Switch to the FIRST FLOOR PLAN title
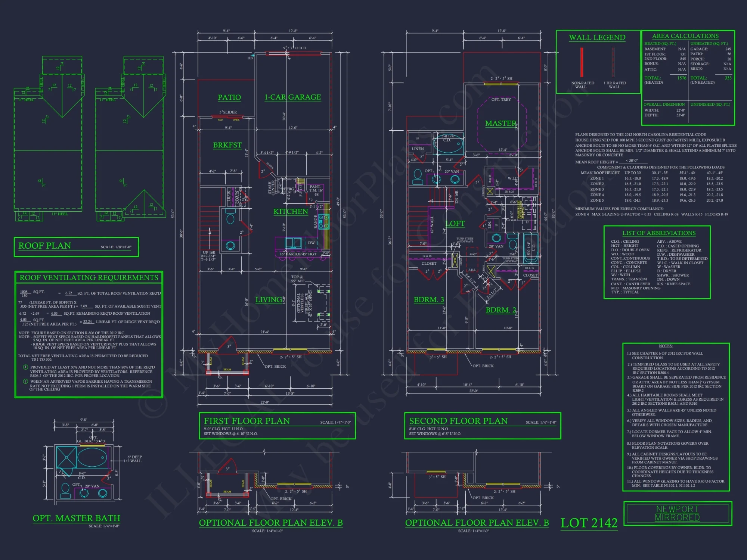The image size is (747, 560). [247, 421]
